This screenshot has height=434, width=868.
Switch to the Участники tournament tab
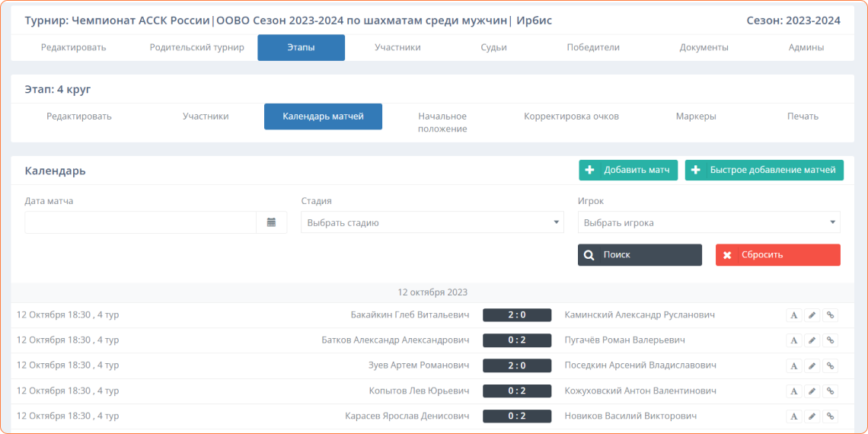coord(397,47)
